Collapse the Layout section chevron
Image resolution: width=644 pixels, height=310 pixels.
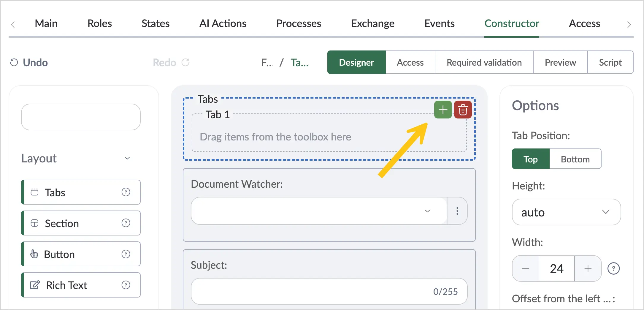pos(127,158)
